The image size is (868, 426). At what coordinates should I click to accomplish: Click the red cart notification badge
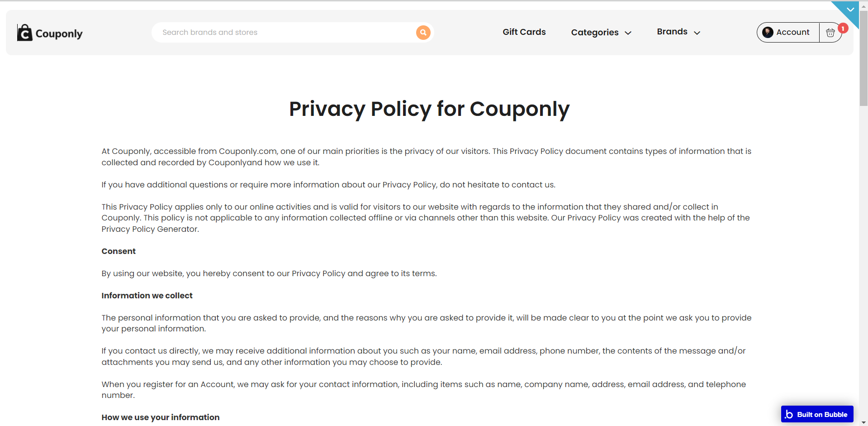pos(843,28)
